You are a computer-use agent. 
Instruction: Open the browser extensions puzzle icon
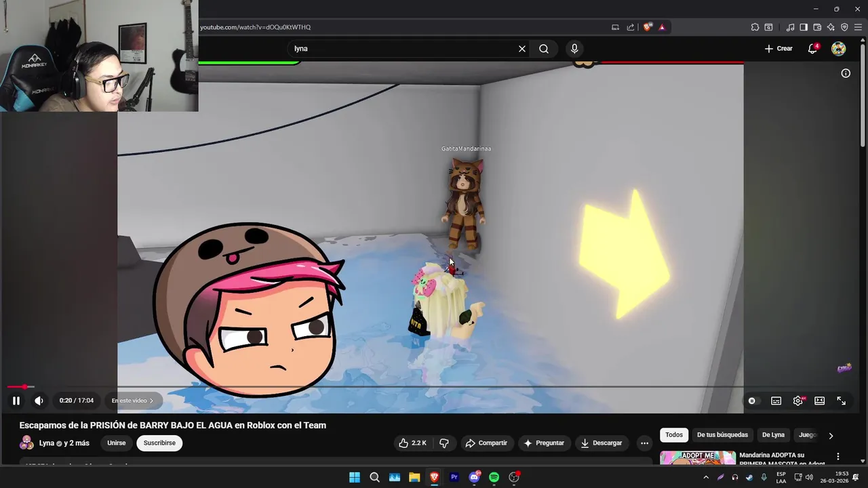(755, 27)
